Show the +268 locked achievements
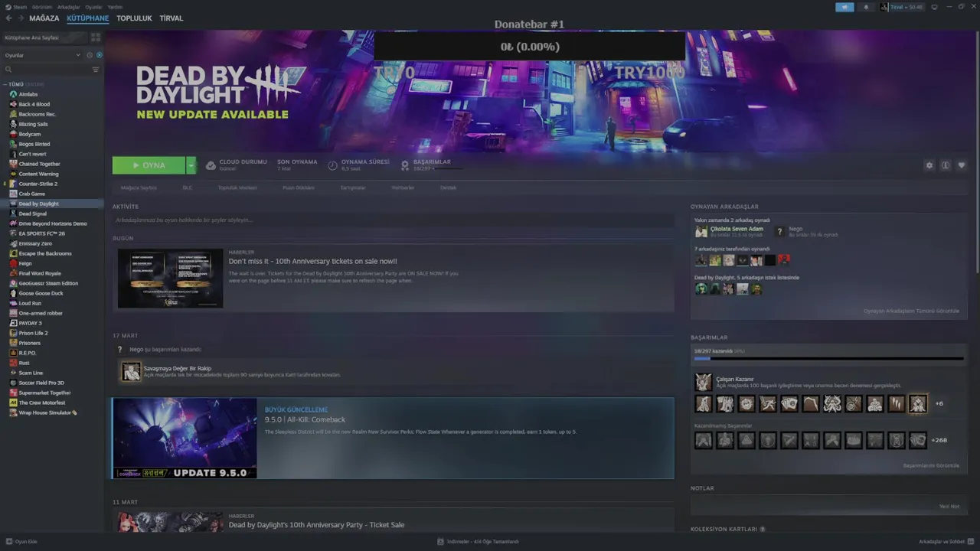The width and height of the screenshot is (980, 551). [x=939, y=440]
